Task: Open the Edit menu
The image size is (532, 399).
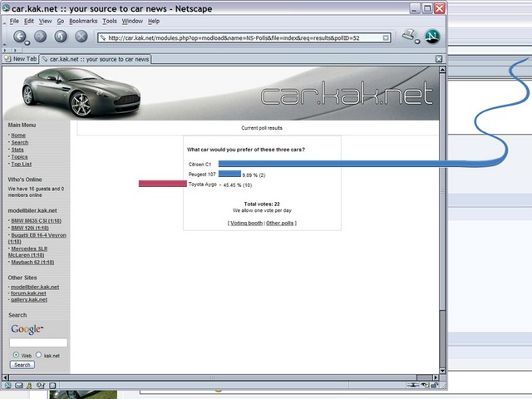Action: pyautogui.click(x=29, y=21)
